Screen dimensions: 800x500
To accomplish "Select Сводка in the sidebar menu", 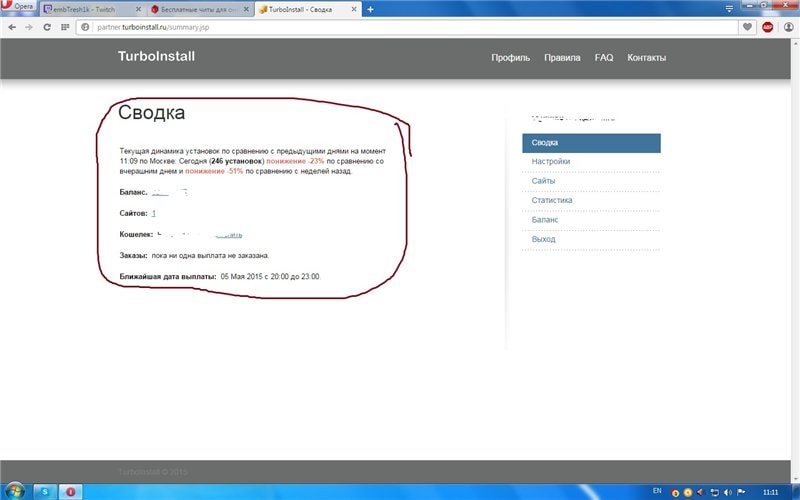I will pos(591,143).
